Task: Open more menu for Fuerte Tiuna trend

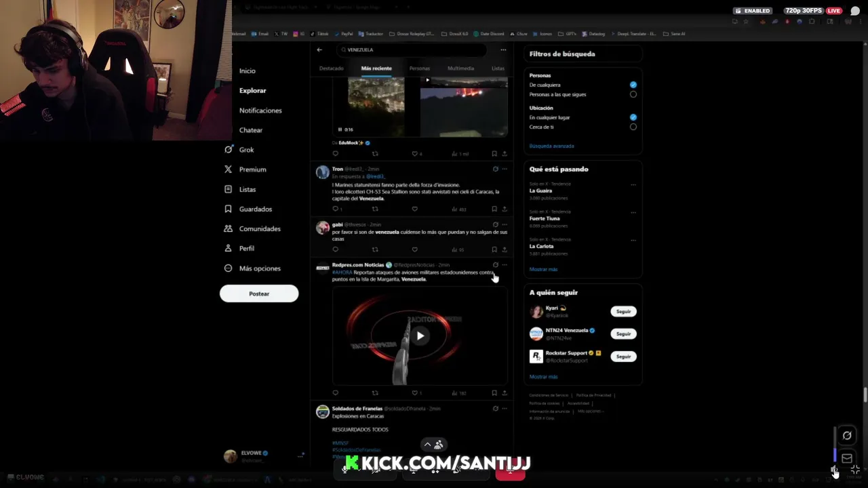Action: (x=633, y=212)
